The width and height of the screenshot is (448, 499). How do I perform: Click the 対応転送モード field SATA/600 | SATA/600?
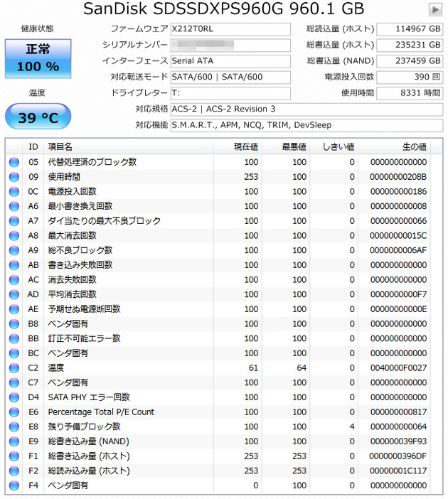click(x=230, y=77)
